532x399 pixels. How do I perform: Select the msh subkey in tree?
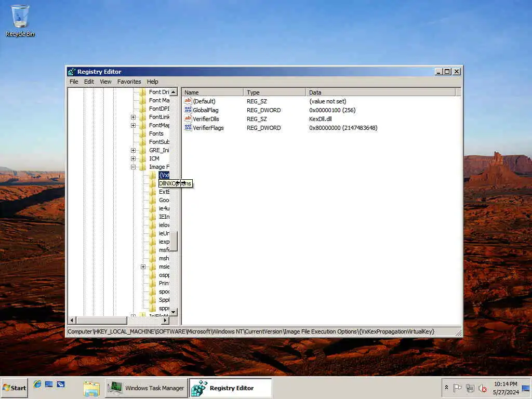click(x=164, y=258)
